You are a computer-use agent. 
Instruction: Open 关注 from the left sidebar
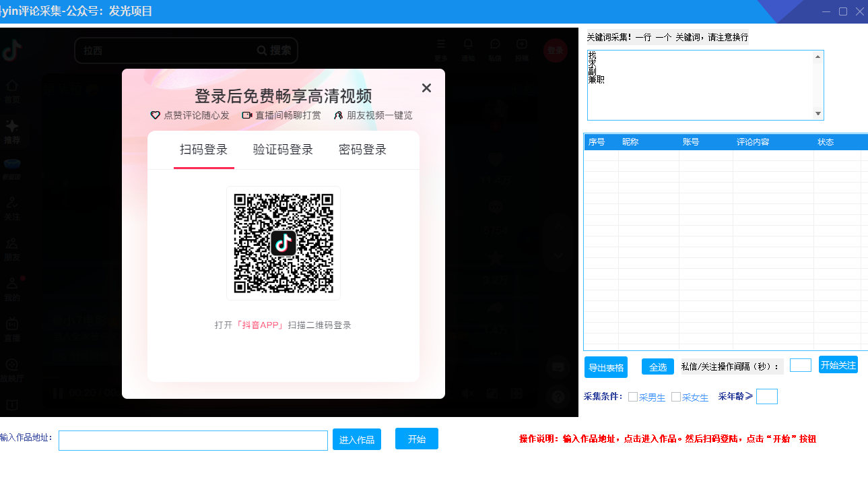[x=12, y=209]
